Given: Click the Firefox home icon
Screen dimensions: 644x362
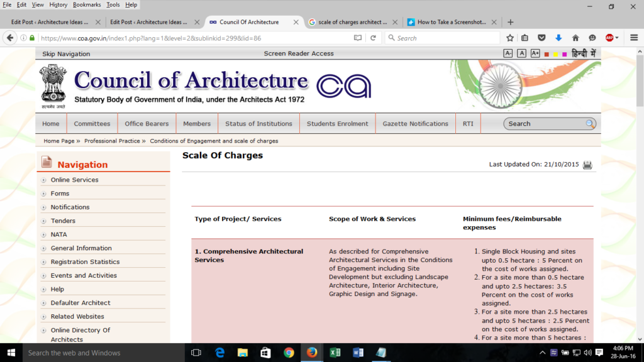Looking at the screenshot, I should pyautogui.click(x=575, y=38).
